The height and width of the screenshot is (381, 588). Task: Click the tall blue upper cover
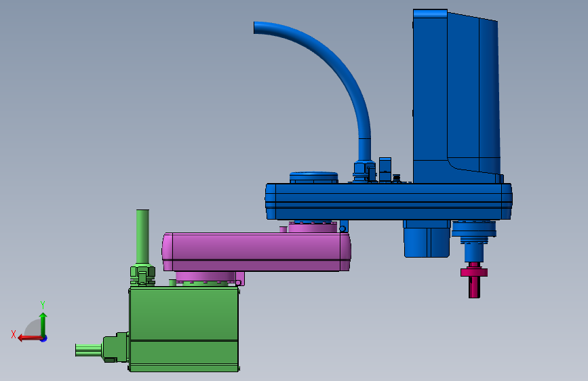(456, 96)
